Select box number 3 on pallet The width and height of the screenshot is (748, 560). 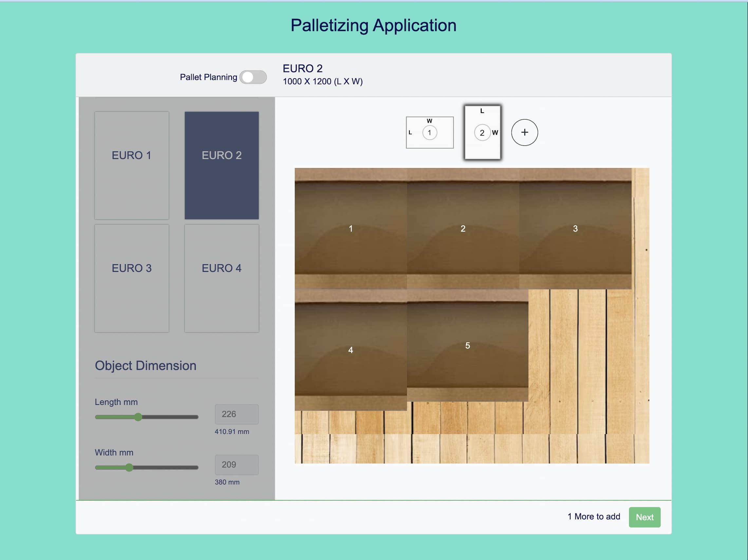pyautogui.click(x=575, y=229)
